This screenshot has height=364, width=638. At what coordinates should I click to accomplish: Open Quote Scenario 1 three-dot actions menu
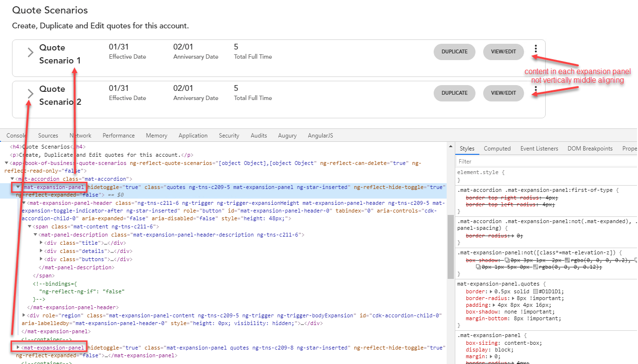536,49
